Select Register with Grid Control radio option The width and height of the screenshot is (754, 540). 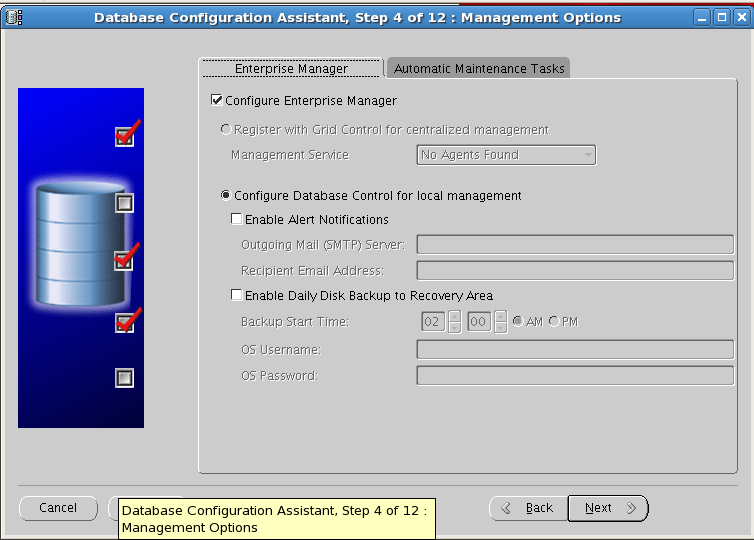tap(226, 129)
